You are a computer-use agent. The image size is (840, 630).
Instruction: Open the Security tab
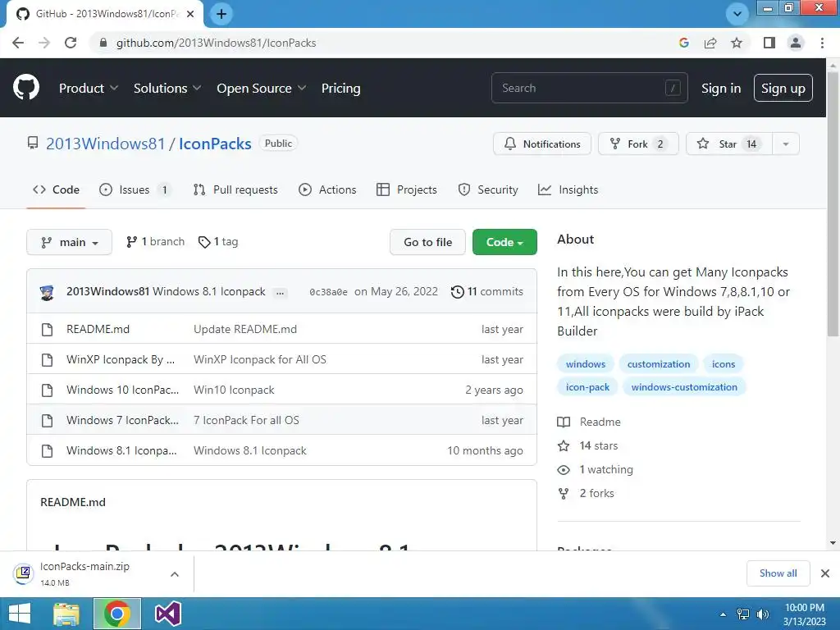pyautogui.click(x=488, y=189)
